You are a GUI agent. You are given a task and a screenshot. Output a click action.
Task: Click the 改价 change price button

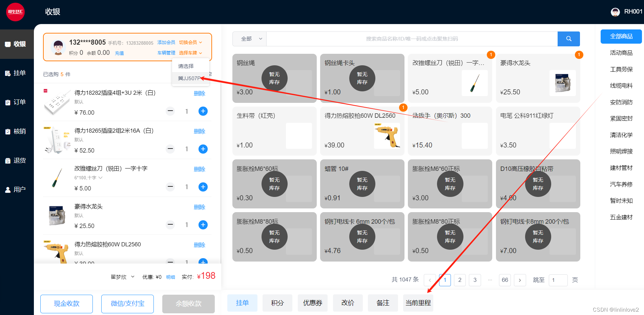348,303
